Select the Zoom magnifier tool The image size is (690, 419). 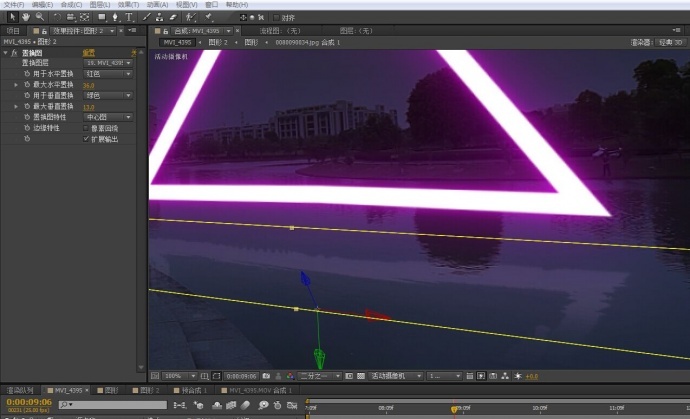(x=40, y=17)
